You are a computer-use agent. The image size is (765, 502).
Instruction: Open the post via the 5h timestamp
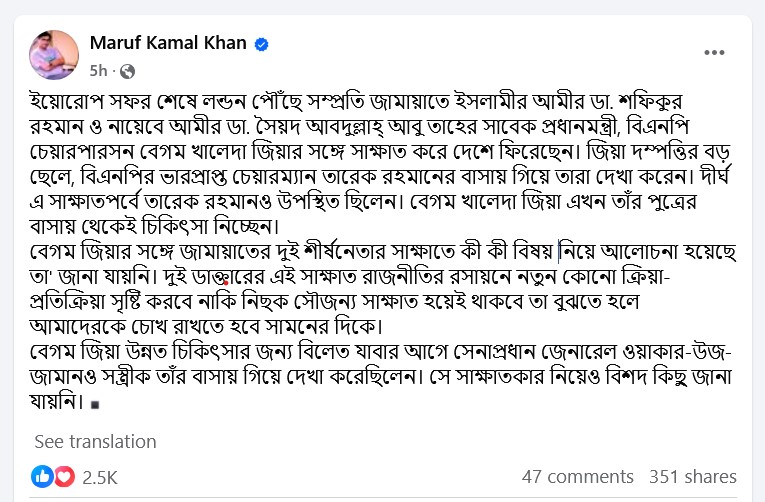tap(98, 72)
